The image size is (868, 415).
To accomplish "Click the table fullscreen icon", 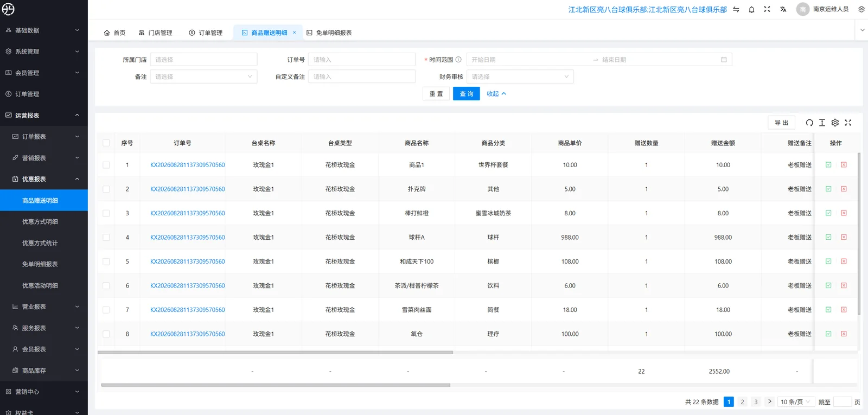I will 848,123.
